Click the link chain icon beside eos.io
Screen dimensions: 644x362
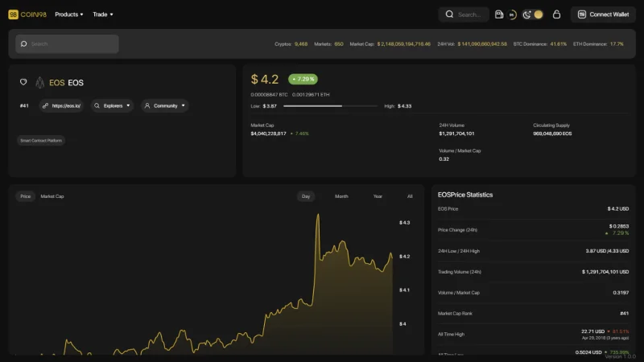pos(45,106)
